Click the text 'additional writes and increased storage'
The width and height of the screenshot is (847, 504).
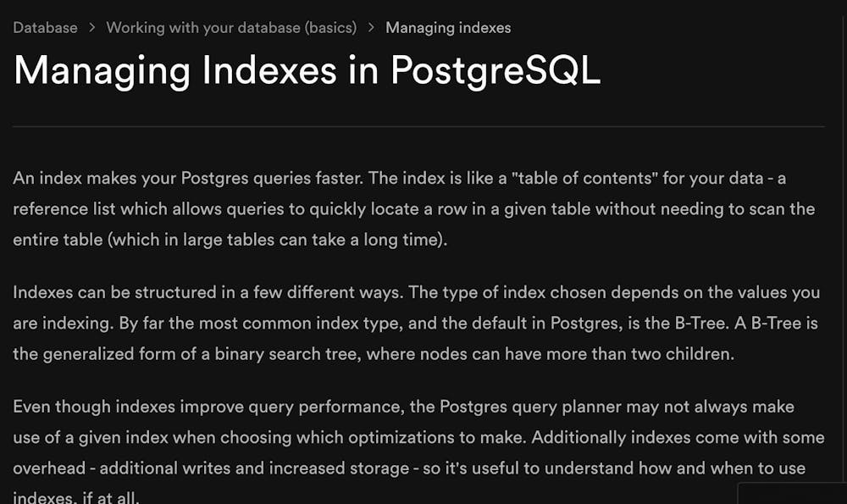point(254,468)
